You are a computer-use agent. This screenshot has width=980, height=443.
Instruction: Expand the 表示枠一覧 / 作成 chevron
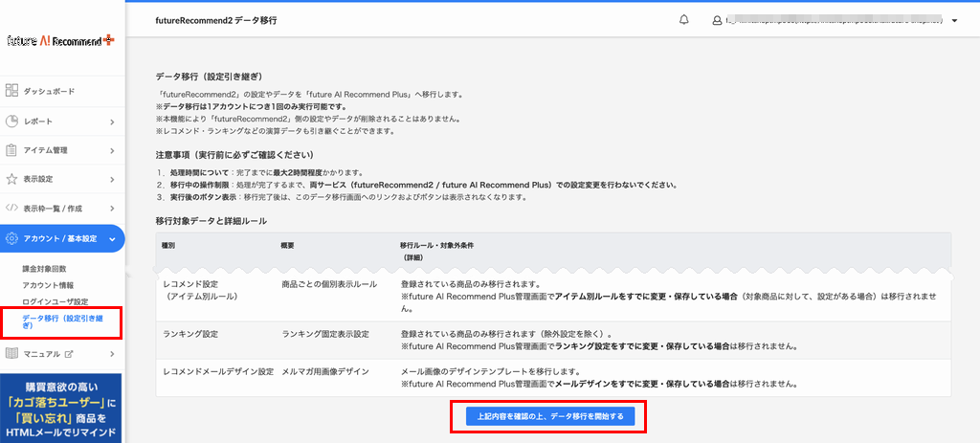coord(112,209)
